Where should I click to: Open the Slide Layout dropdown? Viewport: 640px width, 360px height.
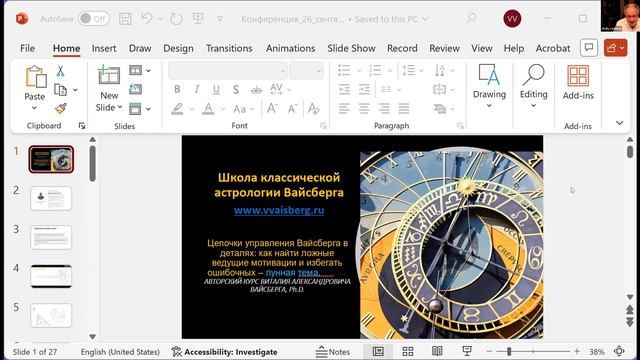click(140, 70)
